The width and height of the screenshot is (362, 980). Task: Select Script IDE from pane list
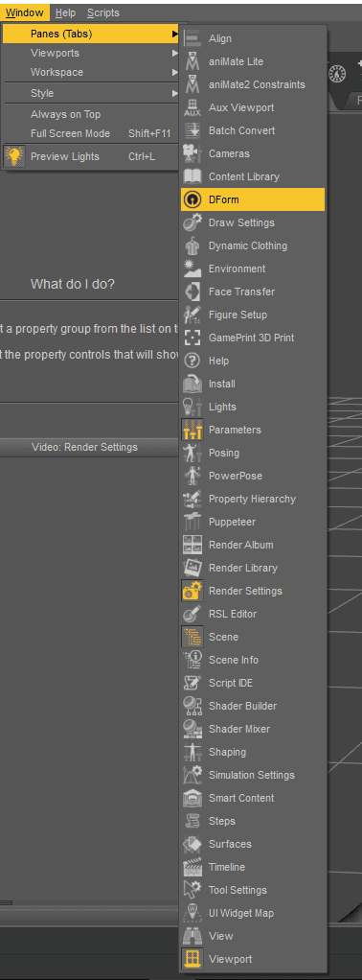[x=253, y=683]
